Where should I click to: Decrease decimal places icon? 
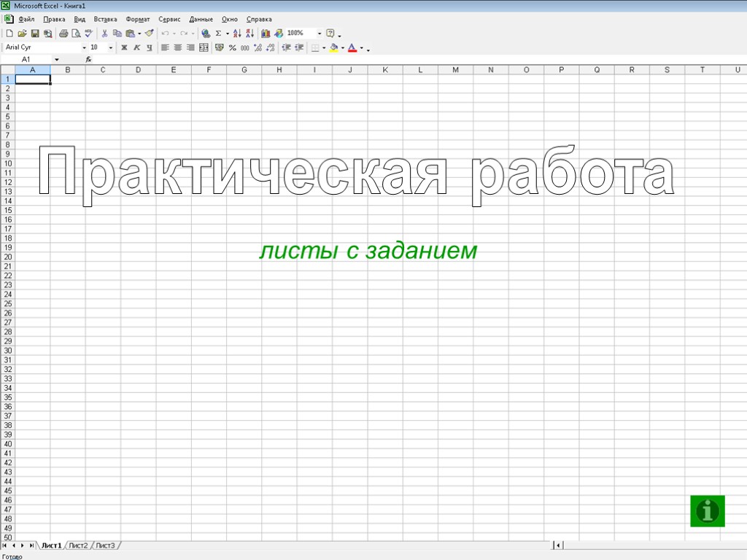(270, 47)
